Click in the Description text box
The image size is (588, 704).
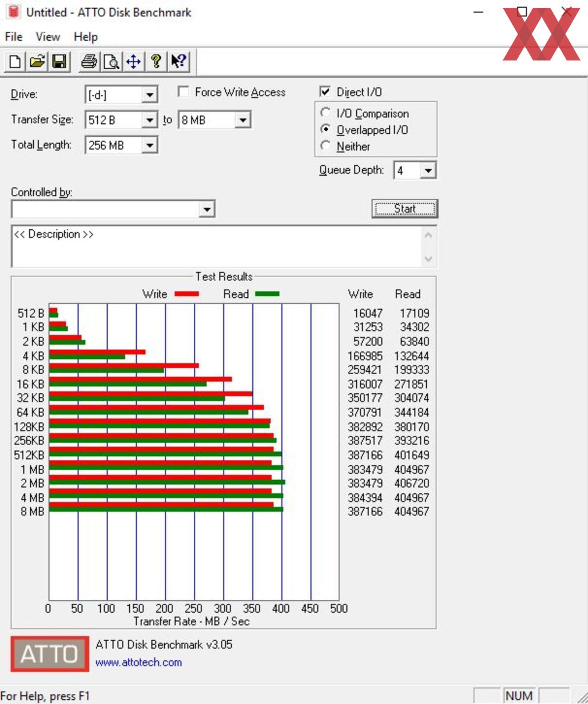[x=216, y=246]
